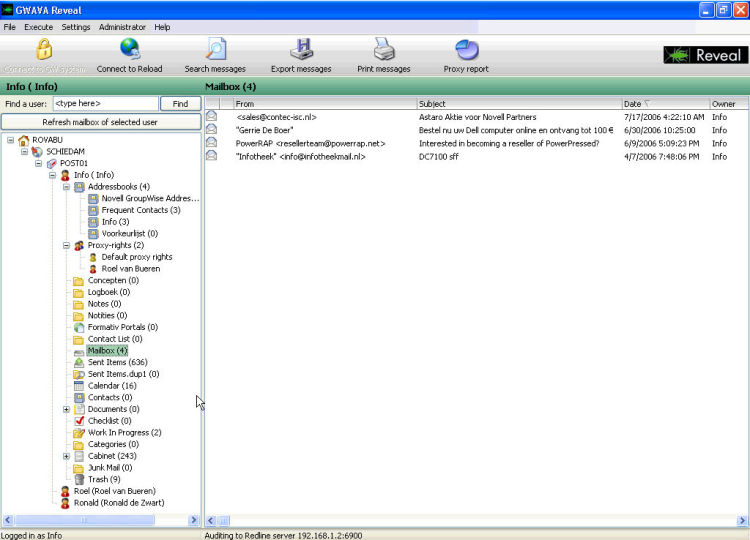
Task: Open the File menu
Action: [10, 27]
